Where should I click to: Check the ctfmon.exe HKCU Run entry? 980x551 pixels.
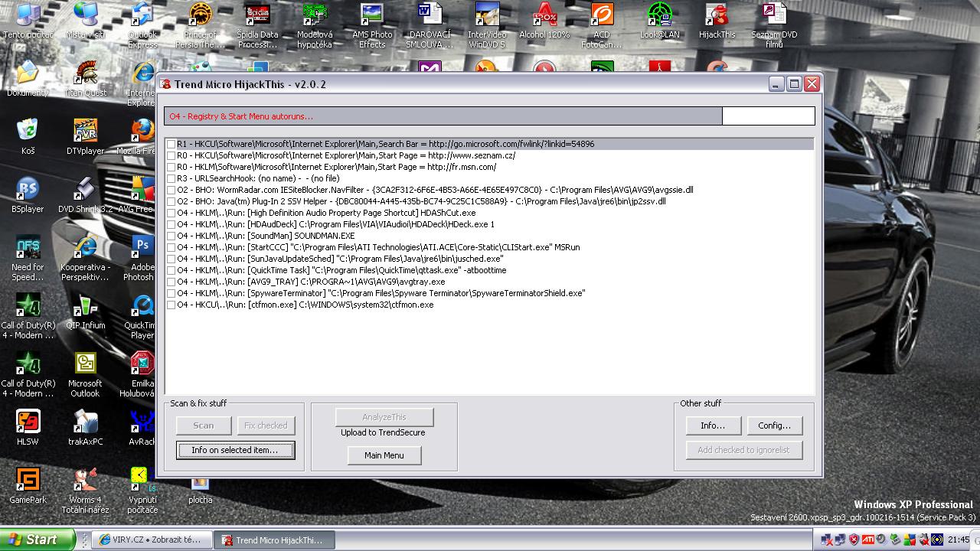tap(171, 305)
